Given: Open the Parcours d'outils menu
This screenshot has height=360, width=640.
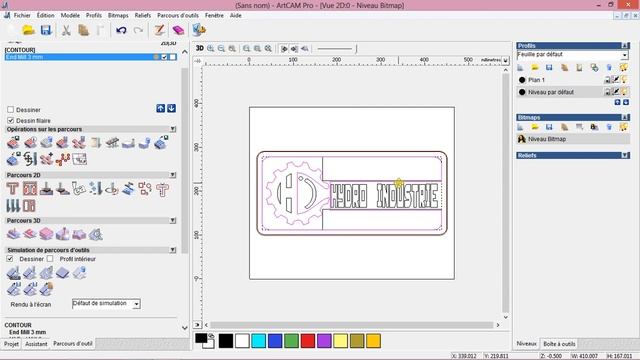Looking at the screenshot, I should click(x=178, y=15).
